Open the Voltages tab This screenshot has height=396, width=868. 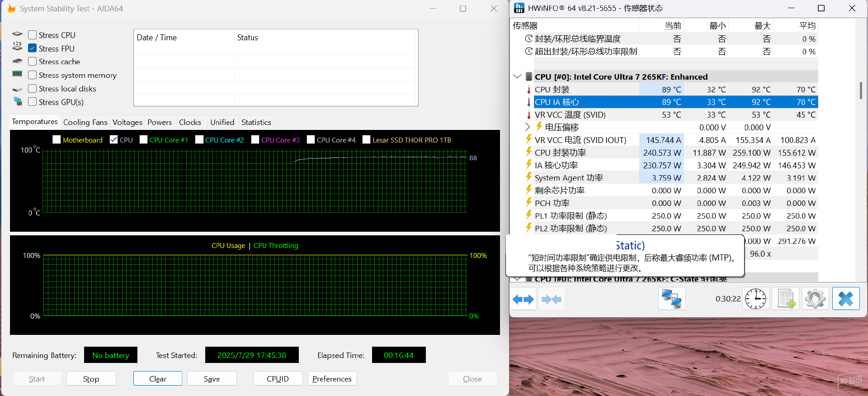point(127,122)
